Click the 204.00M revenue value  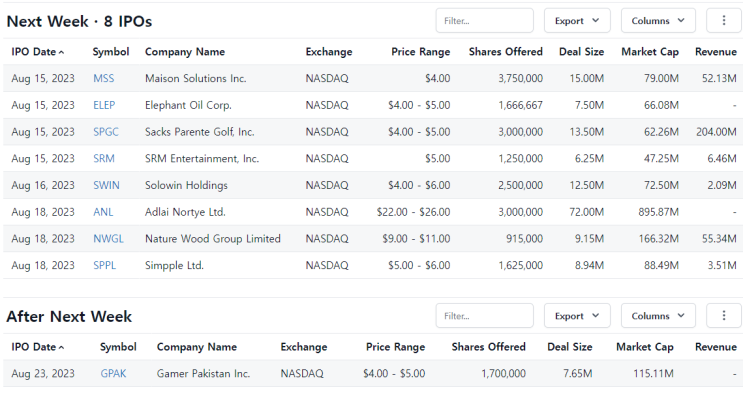[716, 132]
